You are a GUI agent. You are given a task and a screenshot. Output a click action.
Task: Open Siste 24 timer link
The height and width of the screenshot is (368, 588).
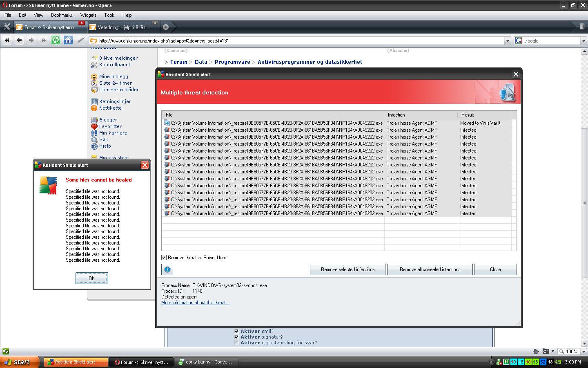116,83
